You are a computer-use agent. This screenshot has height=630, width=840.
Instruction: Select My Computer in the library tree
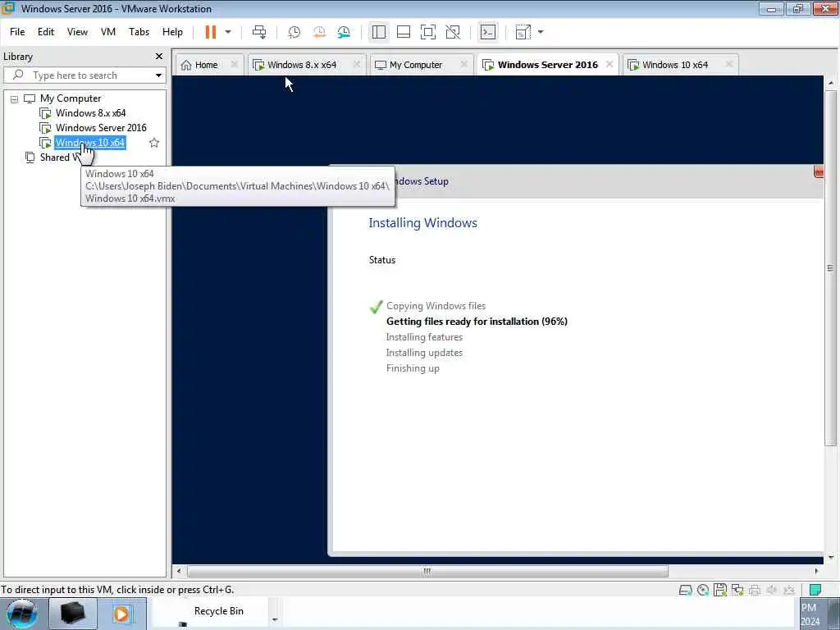click(71, 98)
